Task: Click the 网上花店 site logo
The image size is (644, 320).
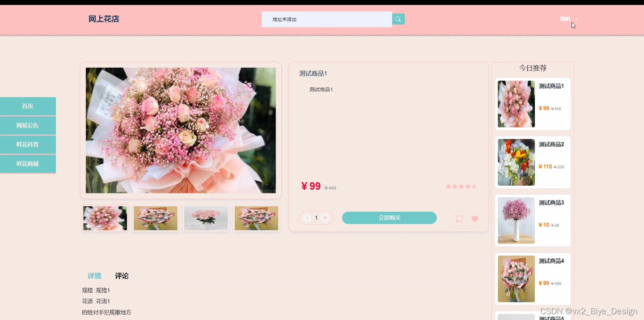Action: pos(104,19)
